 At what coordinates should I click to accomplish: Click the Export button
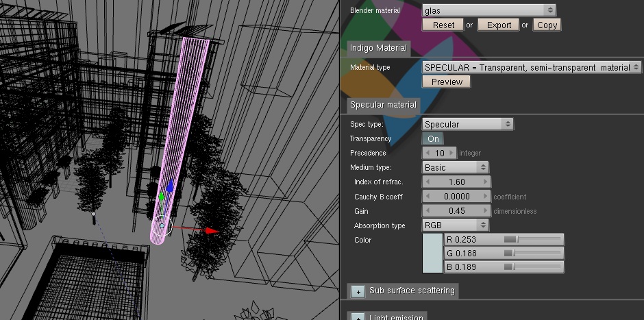(x=498, y=25)
